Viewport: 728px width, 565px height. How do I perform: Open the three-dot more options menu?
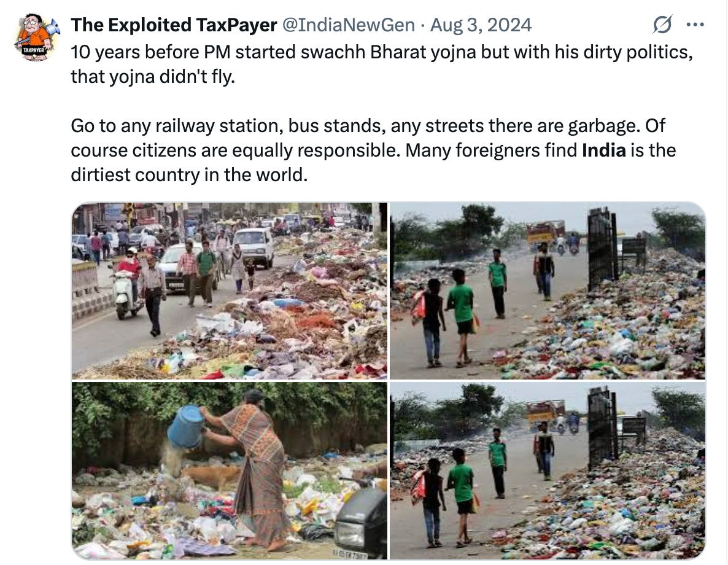(695, 25)
